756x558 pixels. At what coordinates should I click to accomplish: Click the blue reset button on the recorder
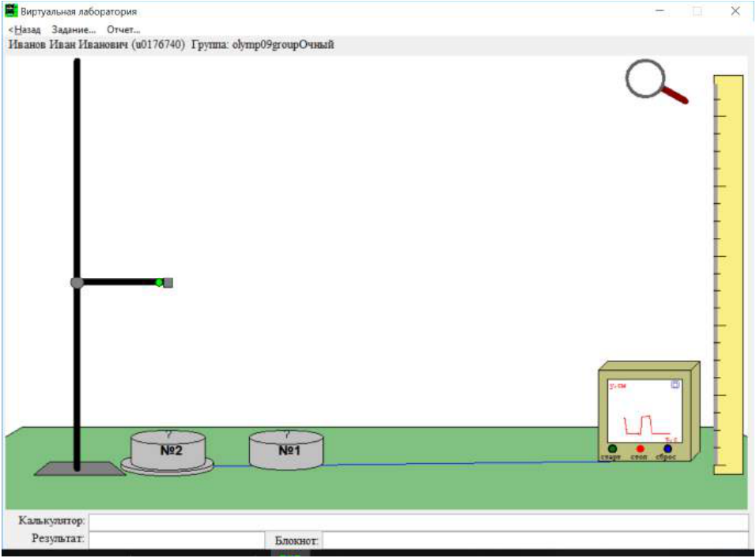pos(667,449)
